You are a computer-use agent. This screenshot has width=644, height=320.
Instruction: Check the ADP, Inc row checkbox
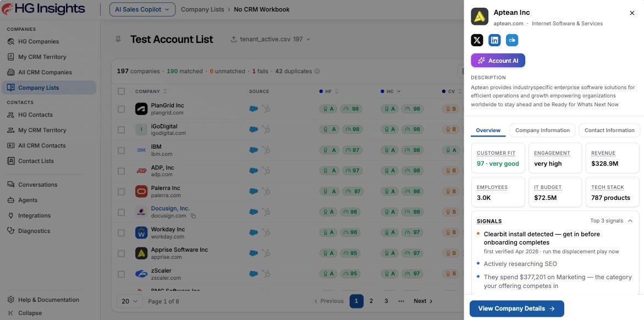pyautogui.click(x=121, y=171)
